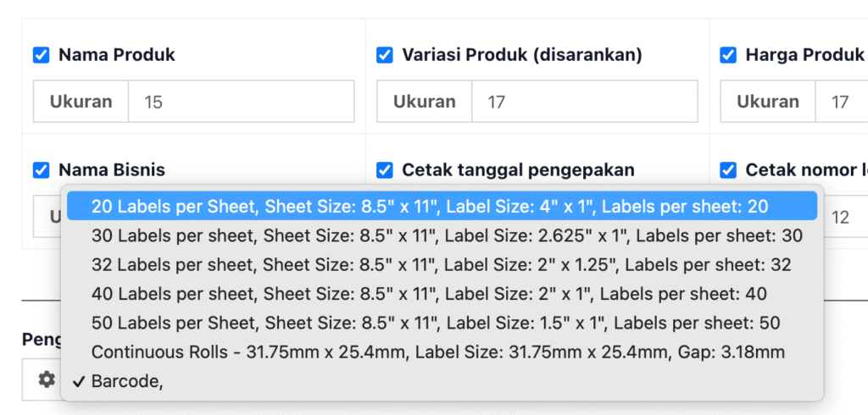Image resolution: width=868 pixels, height=415 pixels.
Task: Untick the Nama Bisnis checkbox
Action: (41, 170)
